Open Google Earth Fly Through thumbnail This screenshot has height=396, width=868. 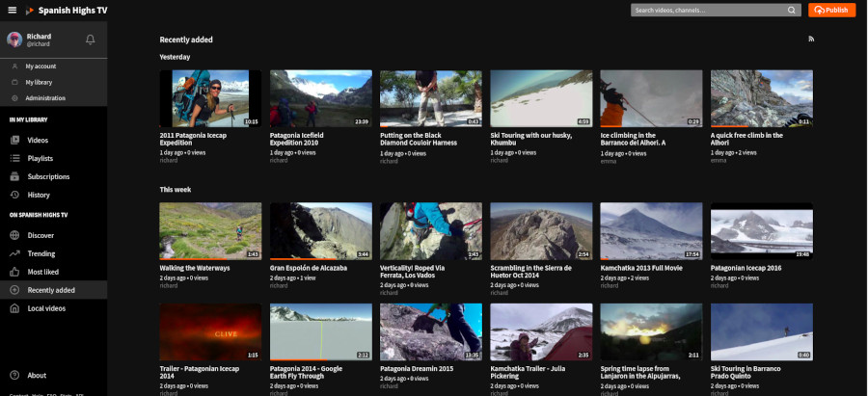[x=320, y=331]
